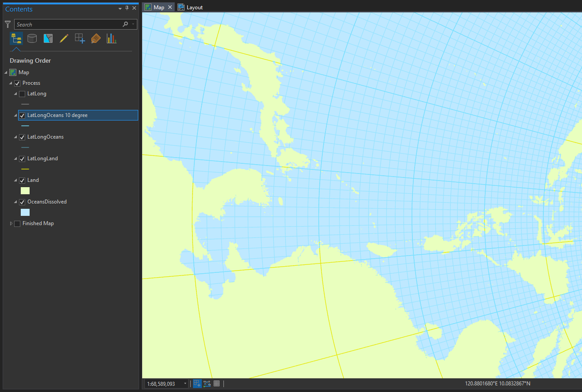Image resolution: width=582 pixels, height=392 pixels.
Task: Open the Contents pane options menu arrow
Action: (120, 8)
